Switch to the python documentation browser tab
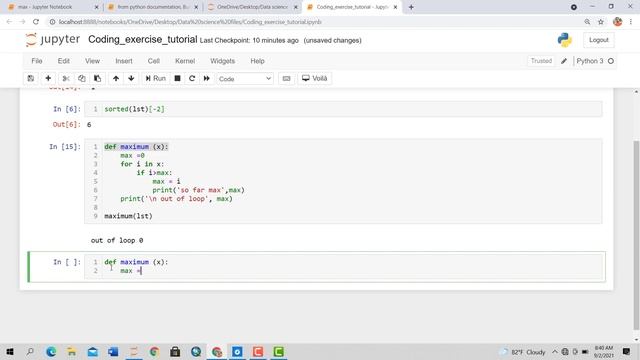This screenshot has height=360, width=640. coord(153,7)
